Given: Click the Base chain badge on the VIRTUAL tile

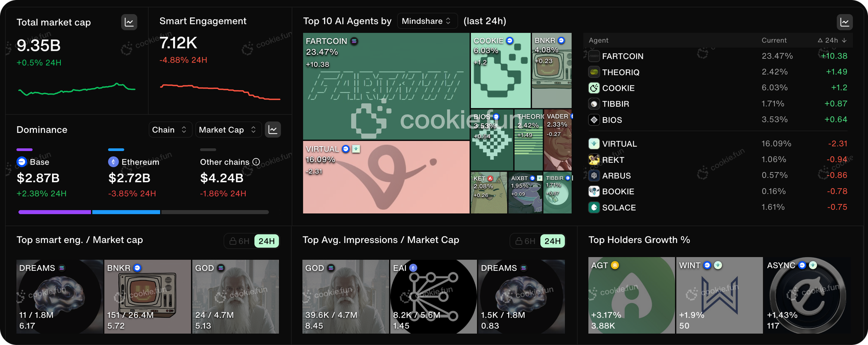Looking at the screenshot, I should 345,149.
